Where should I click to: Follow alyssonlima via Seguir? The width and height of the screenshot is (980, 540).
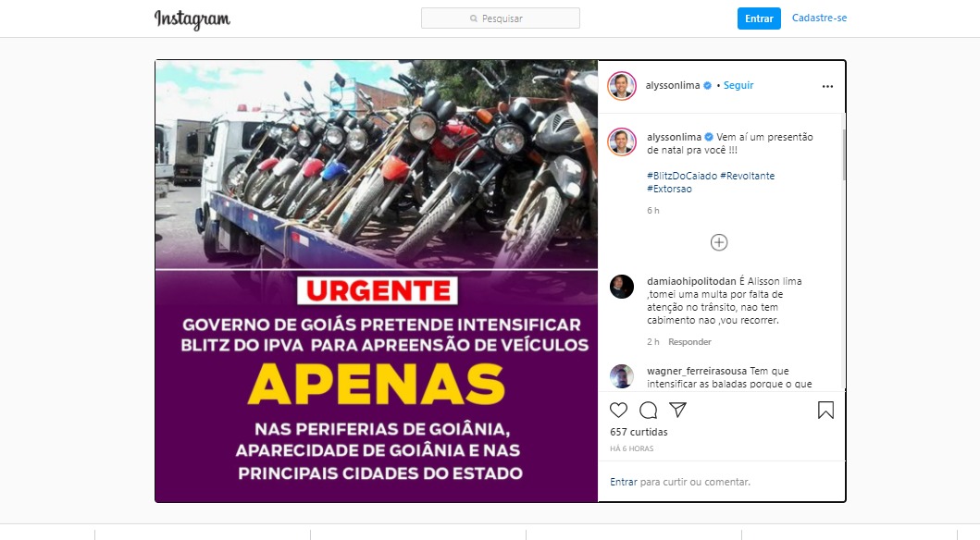point(738,85)
